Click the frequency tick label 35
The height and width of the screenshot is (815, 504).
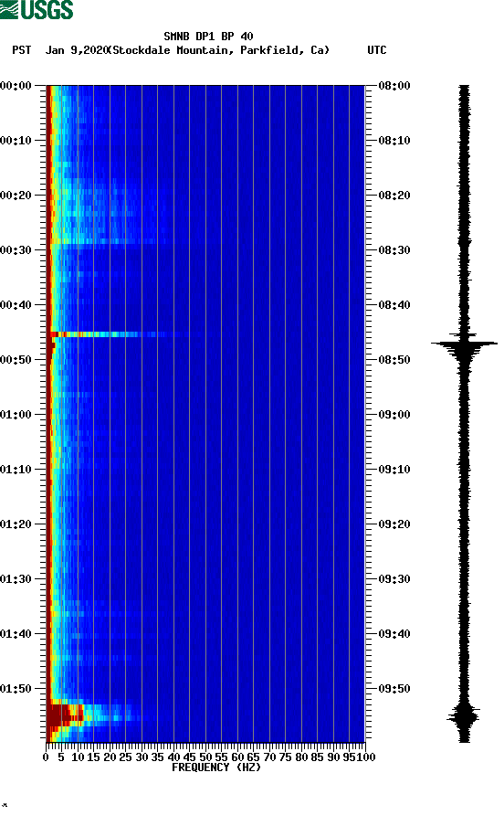click(157, 757)
